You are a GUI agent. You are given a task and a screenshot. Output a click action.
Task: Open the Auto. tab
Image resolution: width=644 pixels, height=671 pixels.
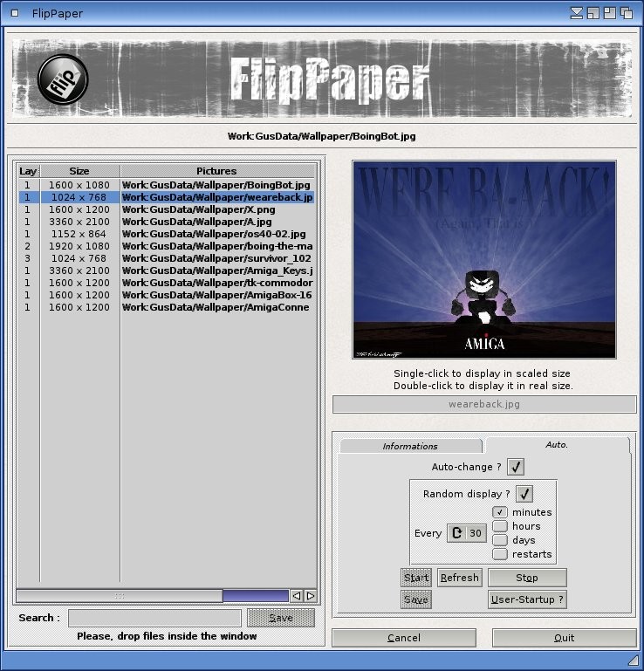click(557, 445)
